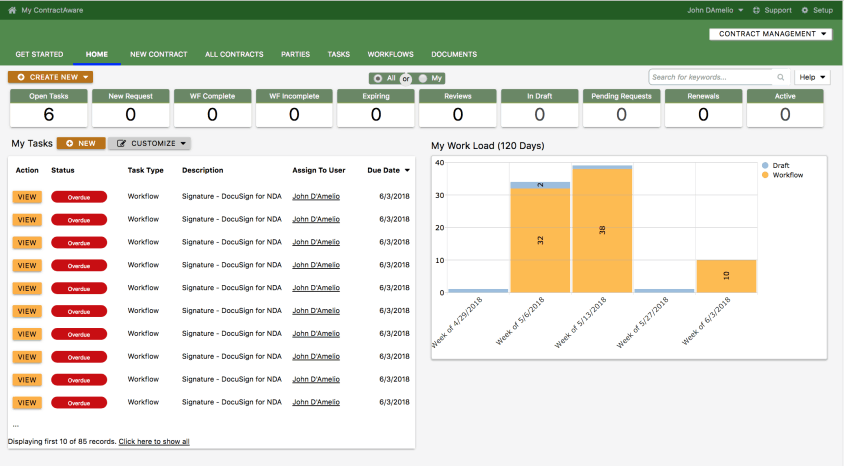Click the Search for keywords field
The width and height of the screenshot is (844, 466).
point(712,77)
